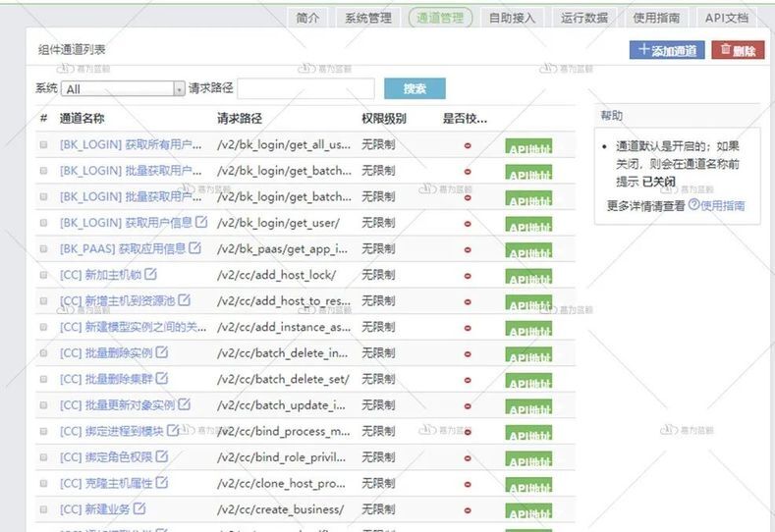The image size is (775, 532).
Task: Tick checkbox for first 批量获取用户 row
Action: 43,171
